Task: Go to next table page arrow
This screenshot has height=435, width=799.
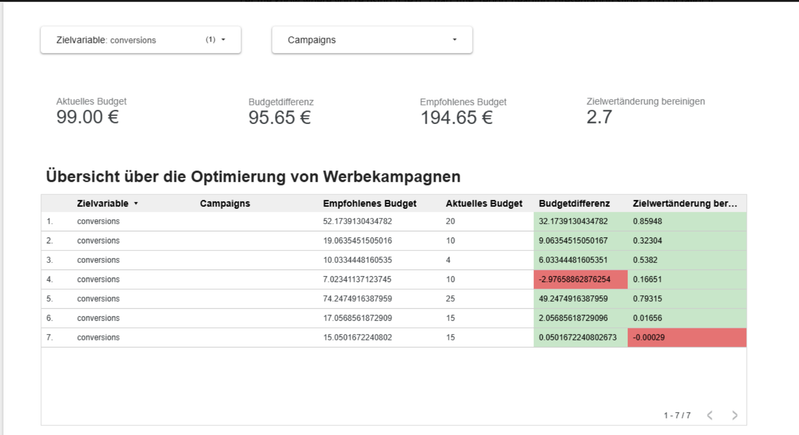Action: pos(735,414)
